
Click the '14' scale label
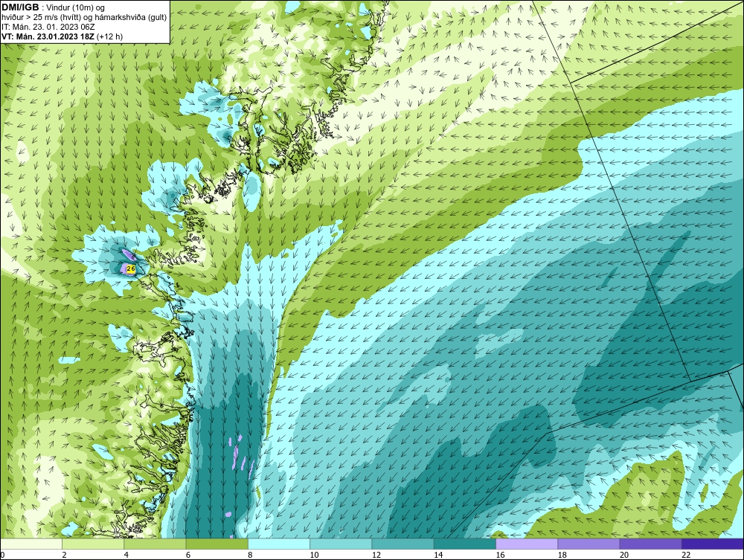tap(438, 556)
